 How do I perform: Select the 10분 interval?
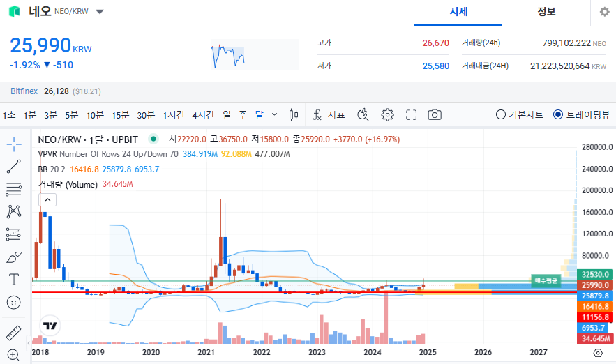pos(95,114)
